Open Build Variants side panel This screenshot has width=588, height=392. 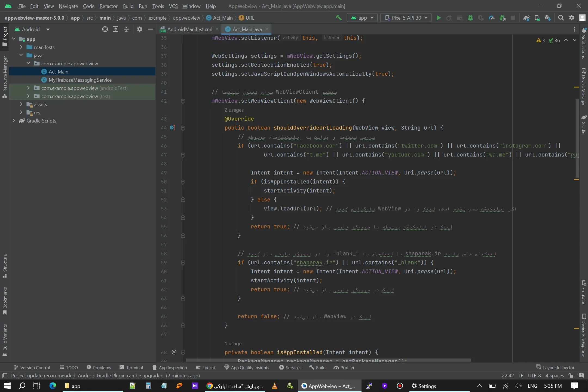(5, 340)
